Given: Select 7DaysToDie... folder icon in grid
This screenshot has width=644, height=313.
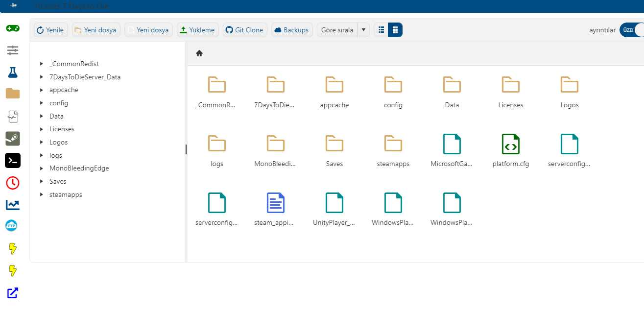Looking at the screenshot, I should point(276,85).
